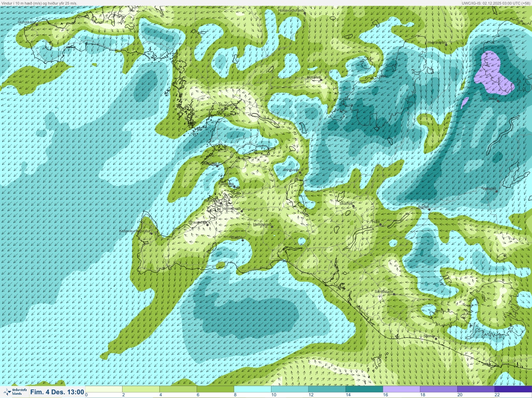Click the Hellisskarð station label

point(262,224)
